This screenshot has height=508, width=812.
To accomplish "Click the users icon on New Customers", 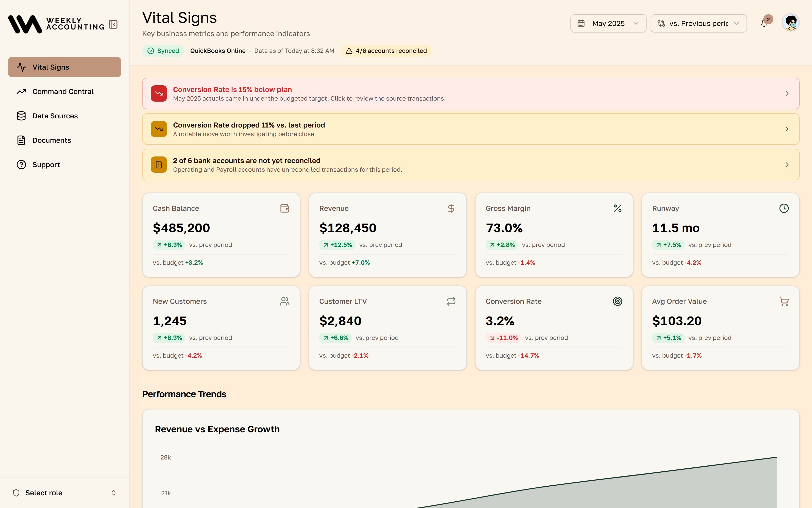I will point(284,301).
